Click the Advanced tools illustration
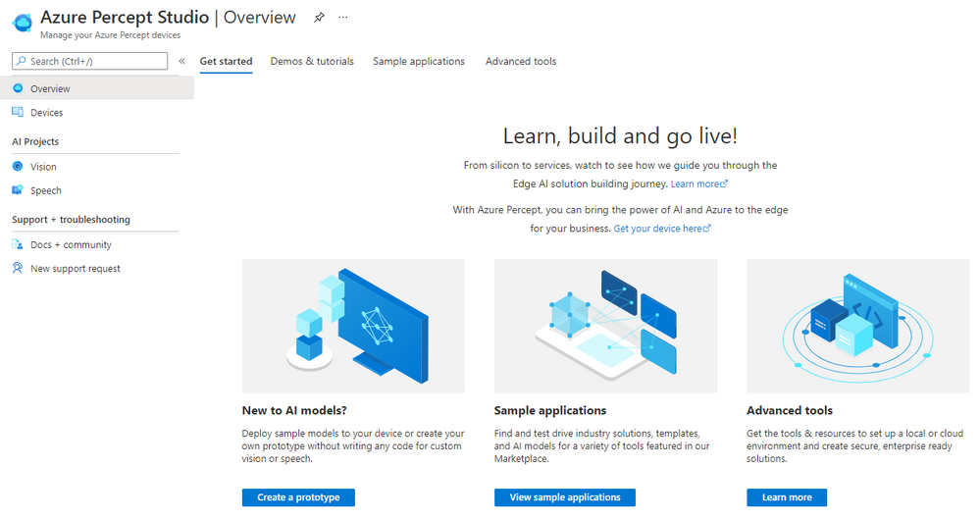The height and width of the screenshot is (520, 980). 858,327
